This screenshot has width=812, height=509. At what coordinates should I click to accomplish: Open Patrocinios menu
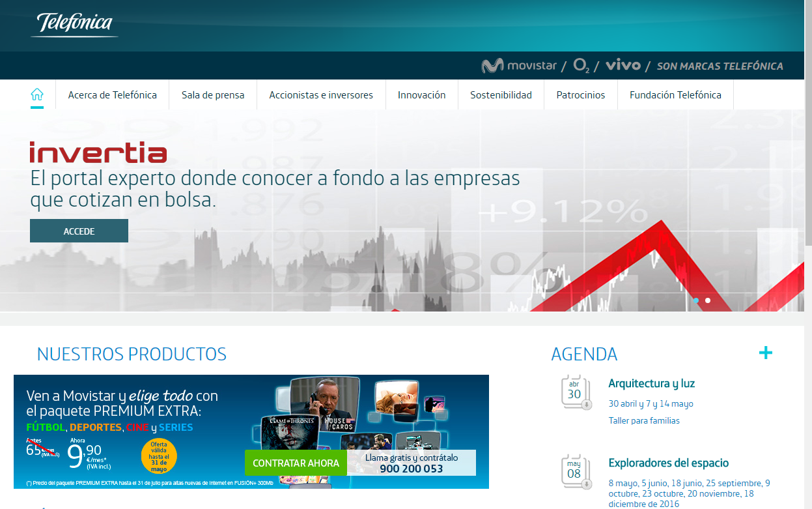[581, 95]
